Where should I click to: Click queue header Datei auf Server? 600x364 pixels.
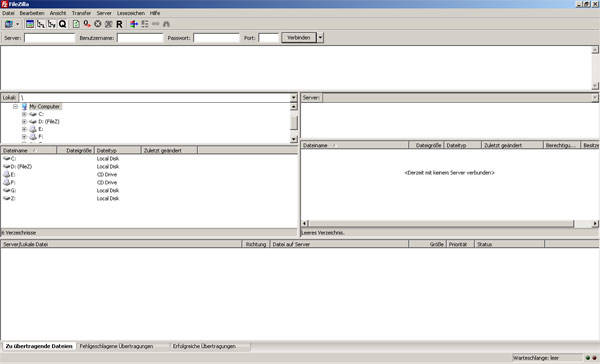tap(339, 244)
